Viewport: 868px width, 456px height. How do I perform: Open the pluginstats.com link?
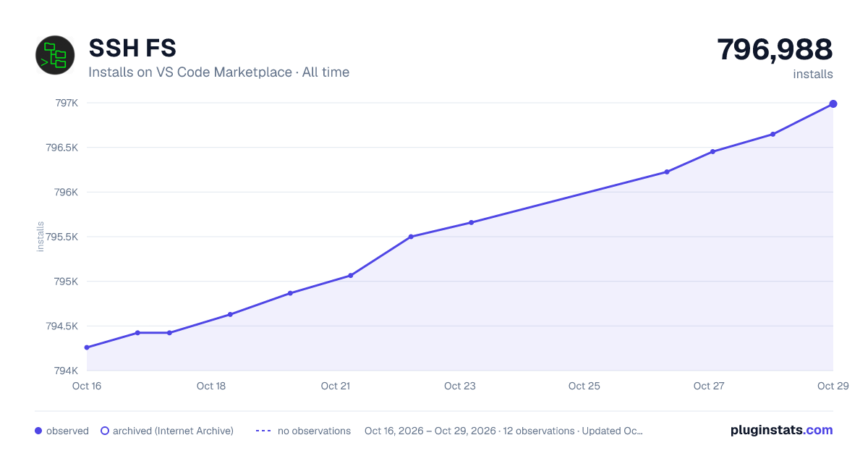[781, 430]
